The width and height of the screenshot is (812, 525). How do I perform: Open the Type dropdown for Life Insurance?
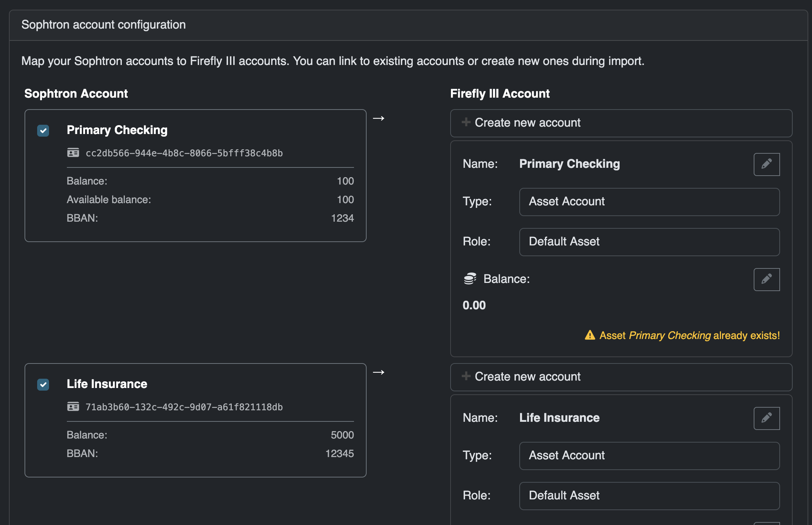coord(649,456)
